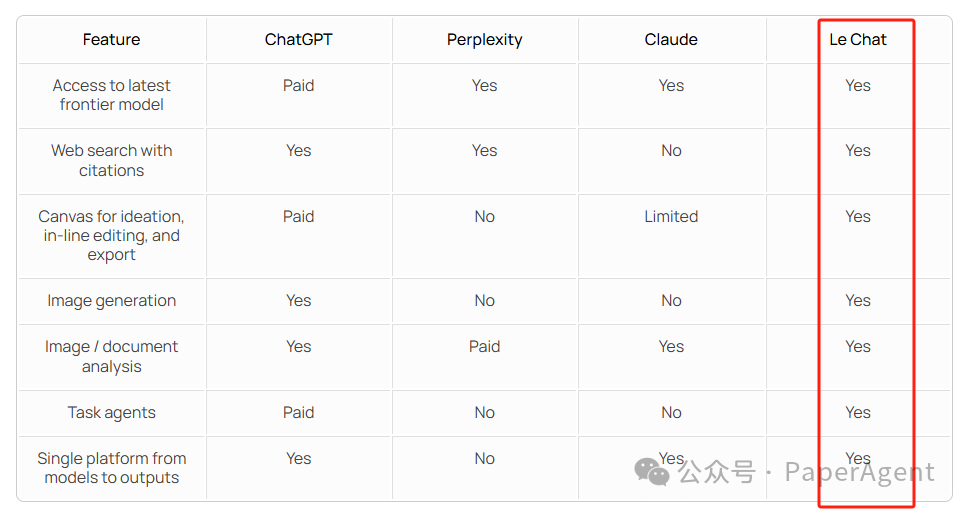Click Perplexity's 'Paid' cell for document analysis
Image resolution: width=965 pixels, height=510 pixels.
[484, 346]
